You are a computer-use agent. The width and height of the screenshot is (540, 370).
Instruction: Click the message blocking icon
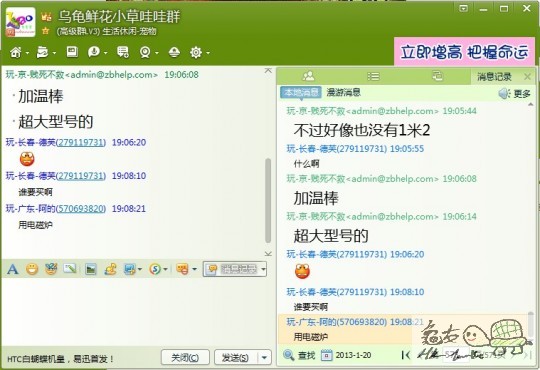click(x=182, y=269)
